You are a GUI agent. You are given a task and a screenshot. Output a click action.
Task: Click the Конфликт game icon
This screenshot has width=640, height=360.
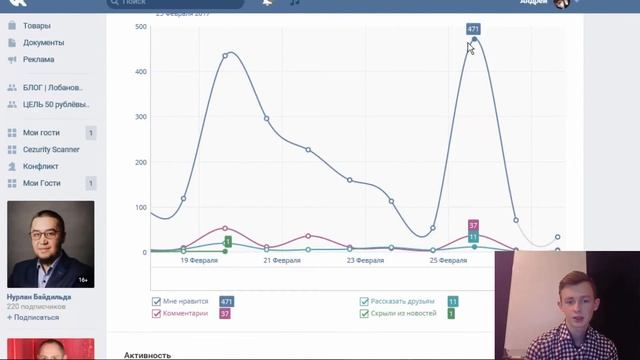[12, 167]
